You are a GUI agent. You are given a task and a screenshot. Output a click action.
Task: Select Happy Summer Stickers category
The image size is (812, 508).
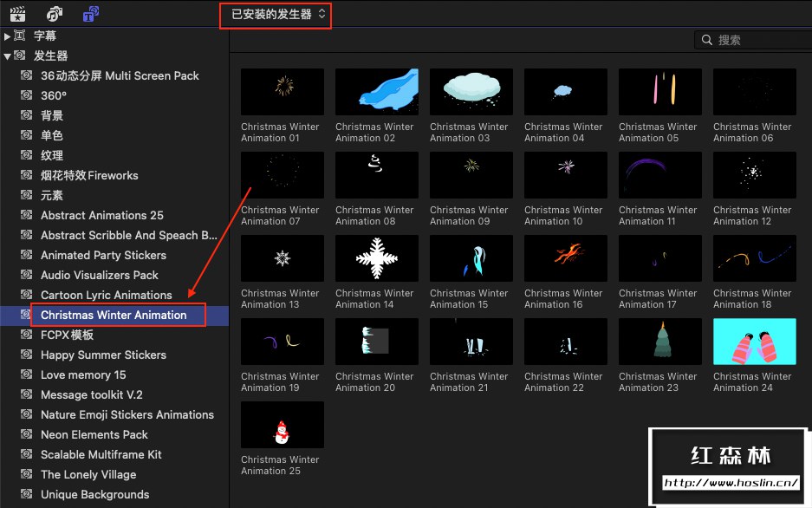pyautogui.click(x=104, y=355)
